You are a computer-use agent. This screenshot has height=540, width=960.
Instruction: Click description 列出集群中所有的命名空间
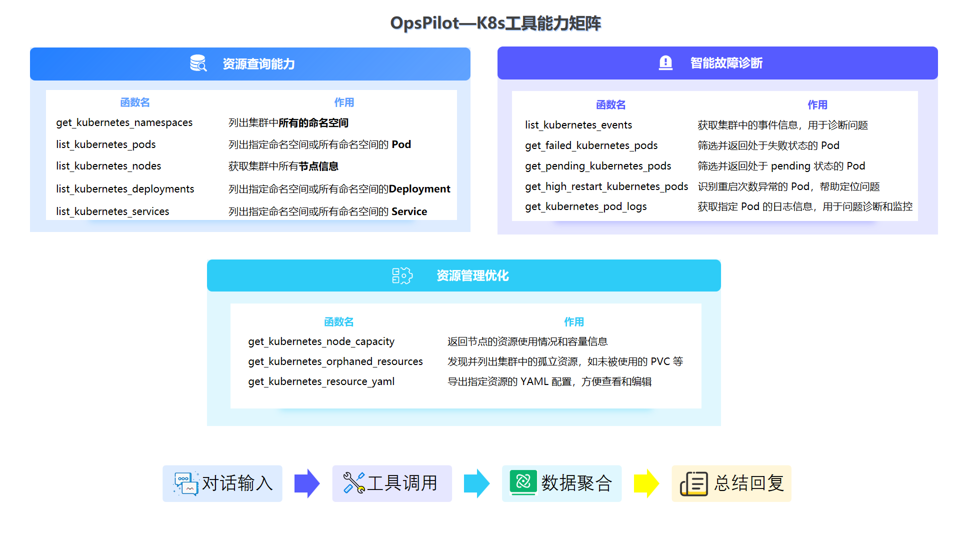(288, 122)
